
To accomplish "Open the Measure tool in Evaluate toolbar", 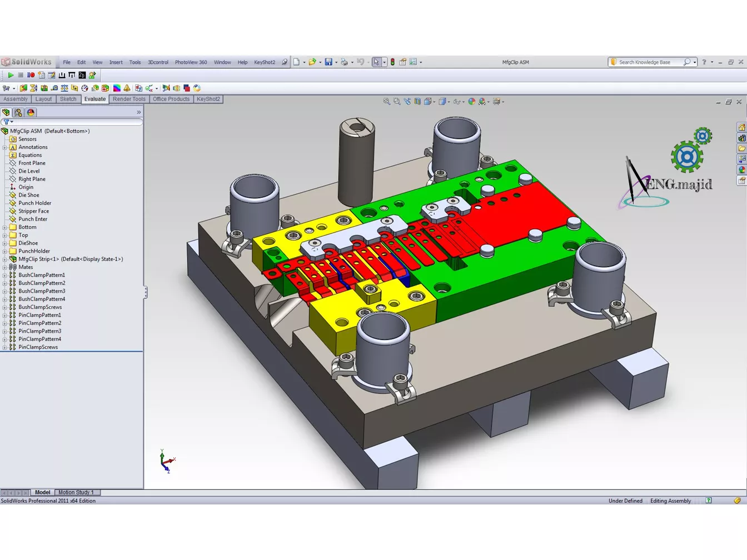I will (54, 88).
